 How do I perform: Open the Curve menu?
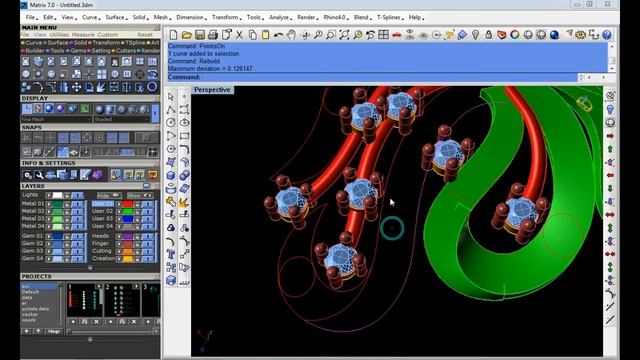point(91,18)
